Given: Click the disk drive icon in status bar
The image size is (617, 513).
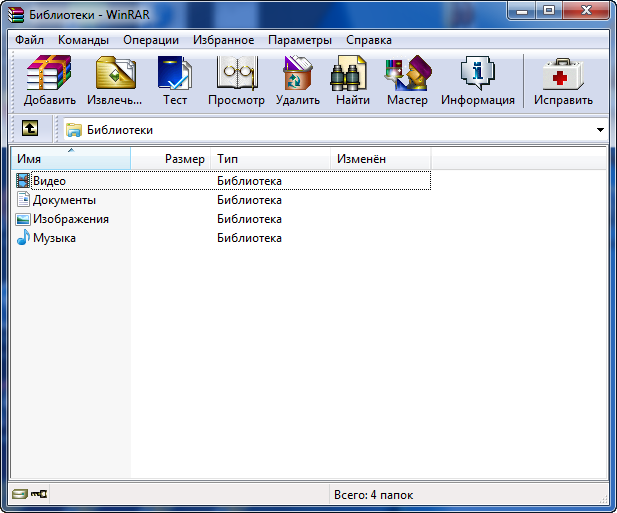Looking at the screenshot, I should 19,495.
